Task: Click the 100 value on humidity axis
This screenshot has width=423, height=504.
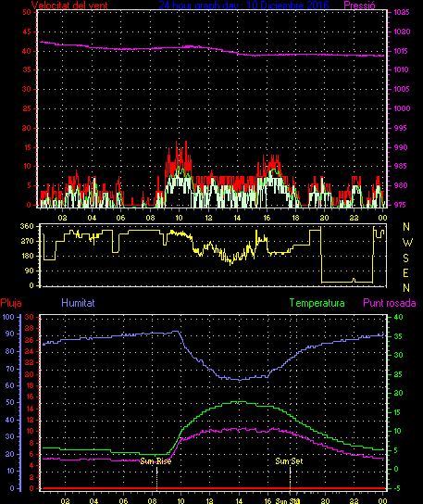Action: [x=8, y=317]
